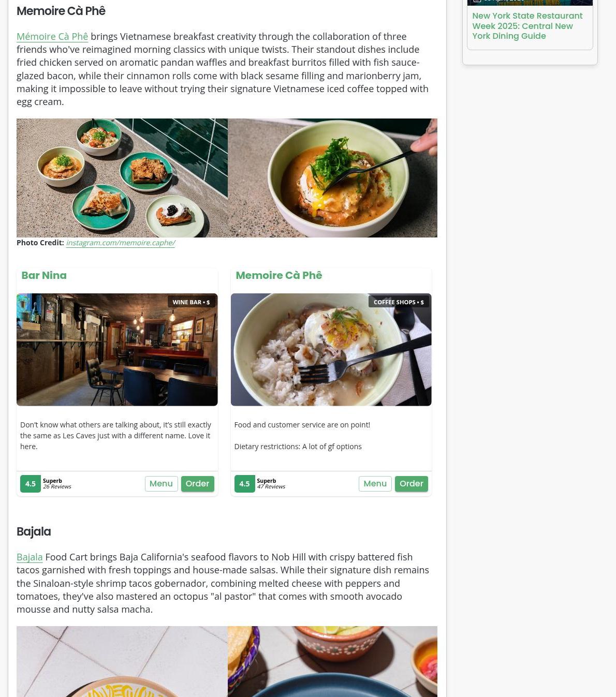The image size is (616, 697).
Task: Click Bar Nina's 4.5 rating badge
Action: [31, 484]
